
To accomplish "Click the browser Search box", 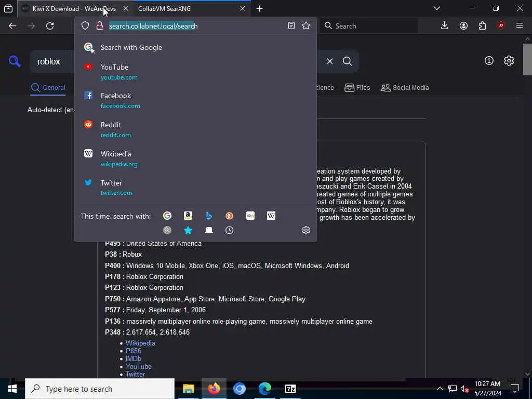I will 368,26.
